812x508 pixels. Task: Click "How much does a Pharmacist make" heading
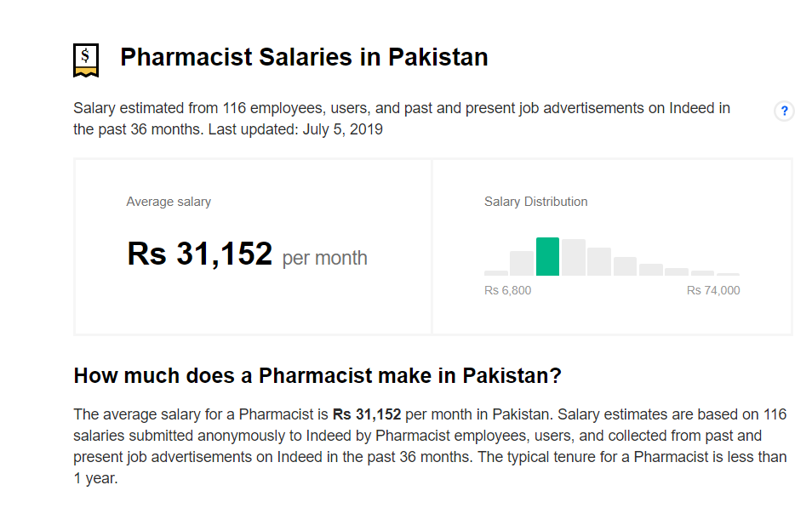317,375
